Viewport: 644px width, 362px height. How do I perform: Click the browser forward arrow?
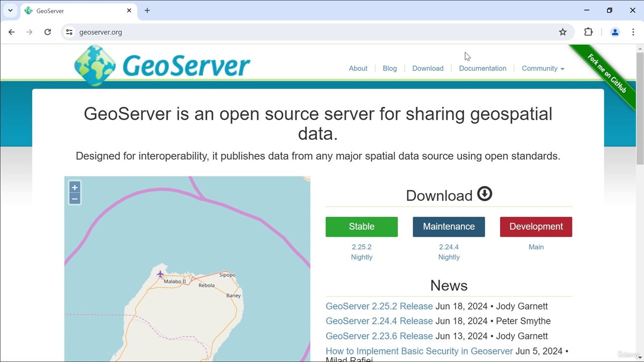[x=30, y=32]
